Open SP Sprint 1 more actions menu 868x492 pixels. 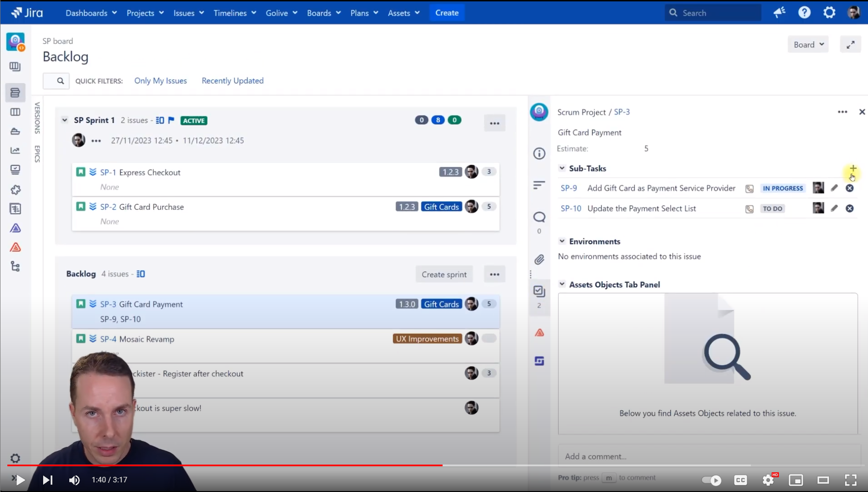494,123
